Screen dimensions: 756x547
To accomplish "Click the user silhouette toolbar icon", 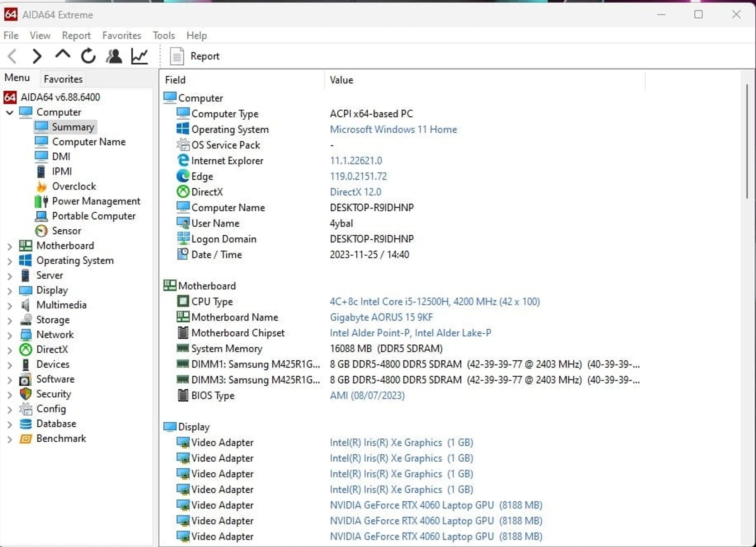I will 114,56.
